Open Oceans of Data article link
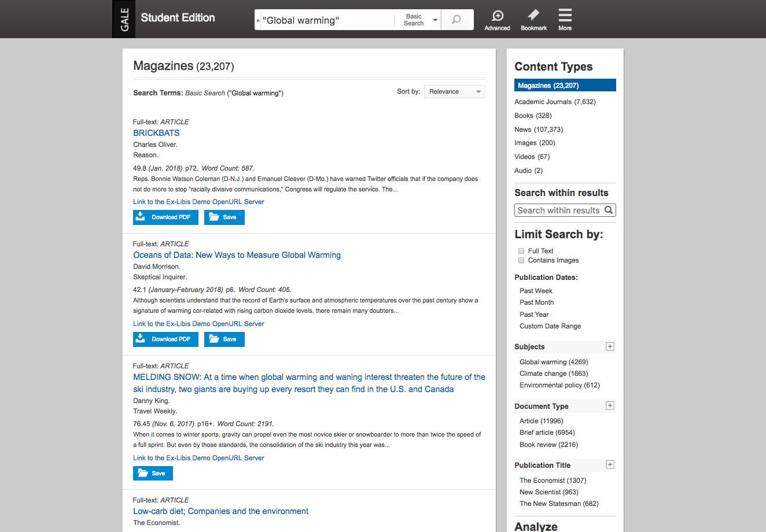This screenshot has height=532, width=766. [237, 255]
